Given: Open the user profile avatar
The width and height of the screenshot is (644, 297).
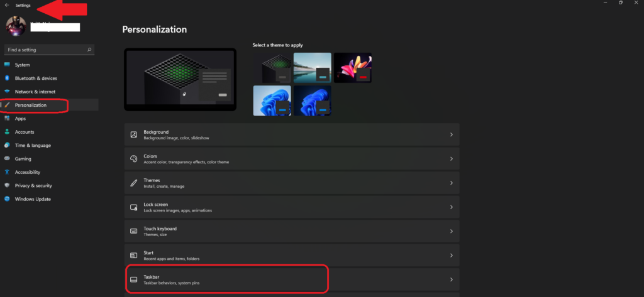Looking at the screenshot, I should point(16,26).
